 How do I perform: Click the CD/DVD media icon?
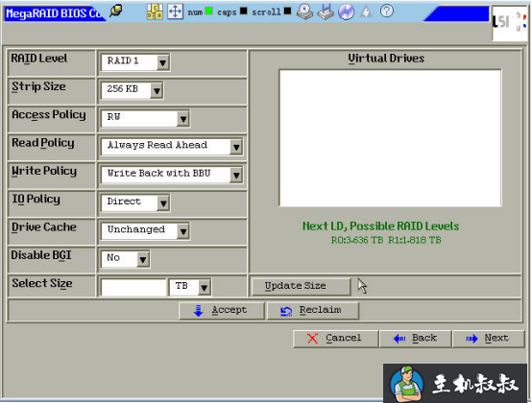pos(346,12)
